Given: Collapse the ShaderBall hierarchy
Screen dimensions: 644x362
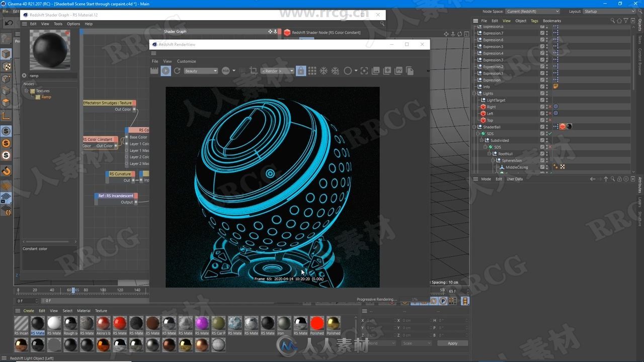Looking at the screenshot, I should pyautogui.click(x=474, y=127).
